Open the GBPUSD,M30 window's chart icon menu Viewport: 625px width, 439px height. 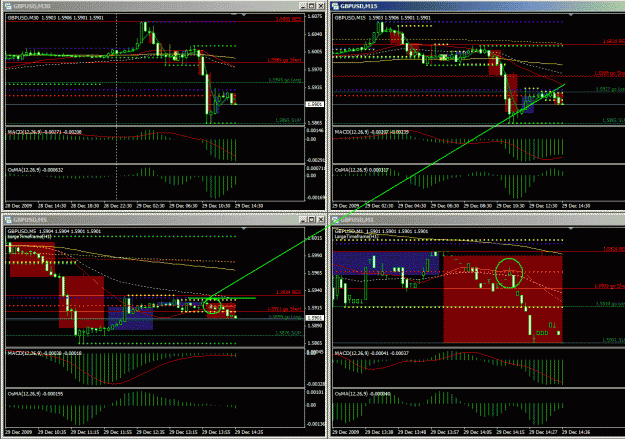[x=8, y=6]
